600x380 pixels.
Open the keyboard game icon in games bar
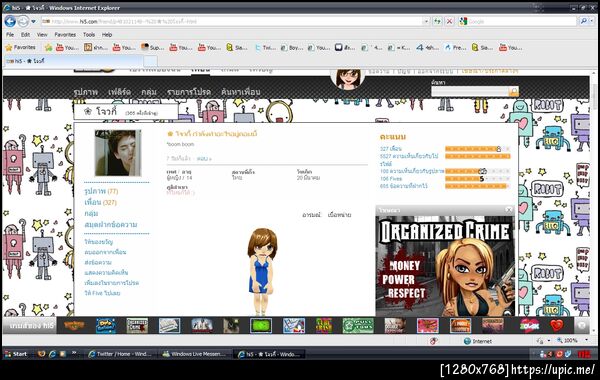point(169,326)
